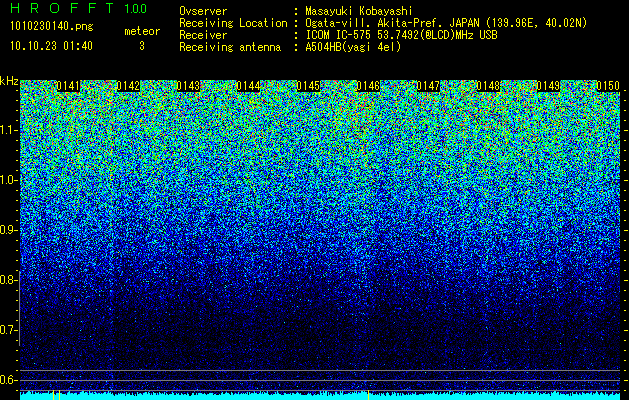629x400 pixels.
Task: Click the 0.8 kHz axis label
Action: pyautogui.click(x=8, y=280)
